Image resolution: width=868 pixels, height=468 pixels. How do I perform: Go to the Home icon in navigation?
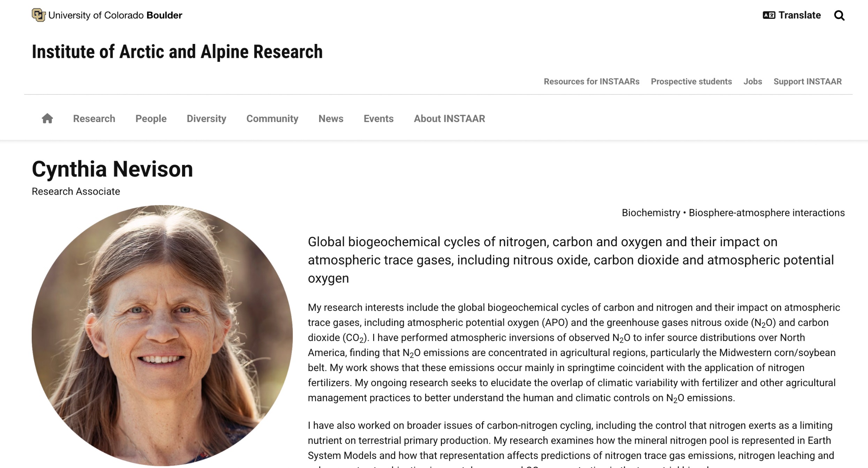(47, 119)
